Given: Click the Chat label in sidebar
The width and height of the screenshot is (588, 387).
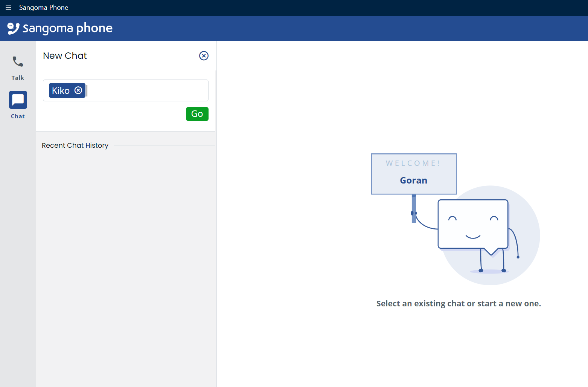Looking at the screenshot, I should 18,116.
